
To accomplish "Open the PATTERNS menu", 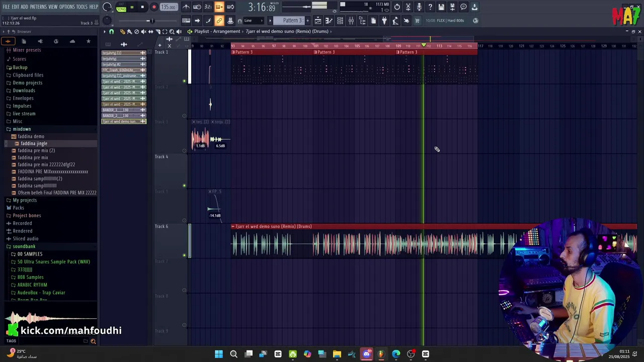I will 38,7.
